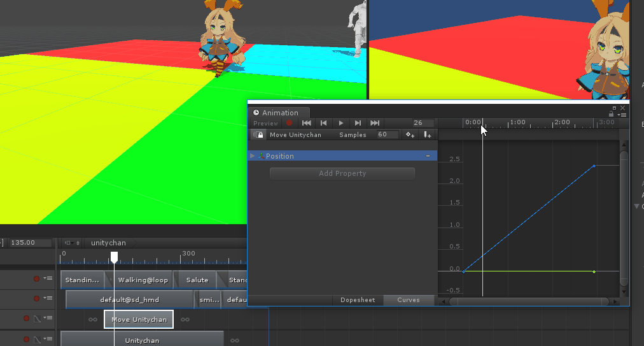Select the yellow curve keyframe at the right end
644x346 pixels.
pyautogui.click(x=594, y=271)
